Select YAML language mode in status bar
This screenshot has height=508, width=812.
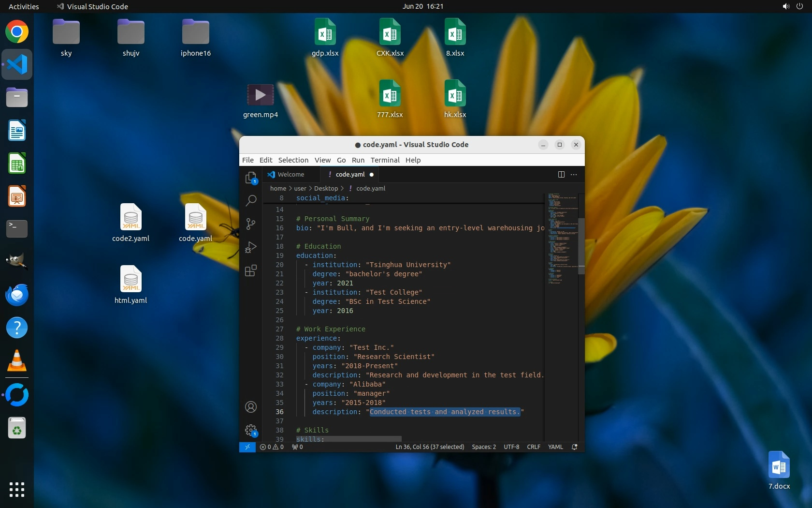(x=555, y=447)
